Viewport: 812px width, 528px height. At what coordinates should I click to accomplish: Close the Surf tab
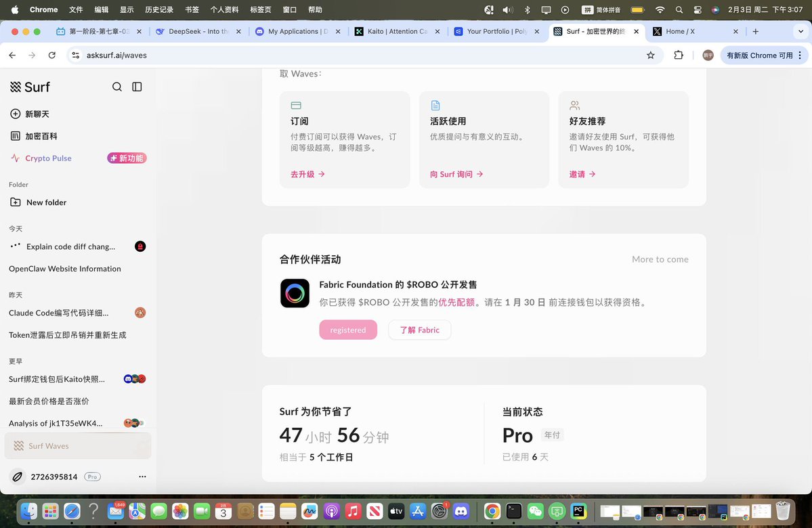637,32
